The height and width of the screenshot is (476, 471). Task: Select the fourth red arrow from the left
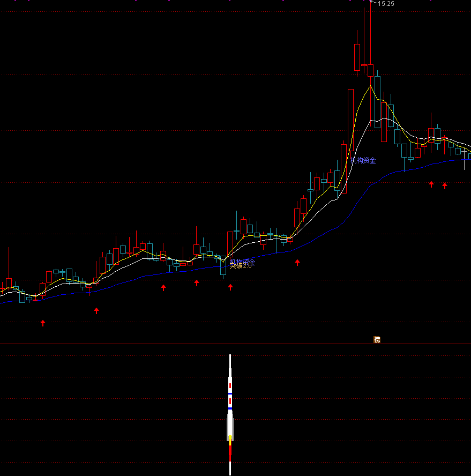click(x=197, y=282)
